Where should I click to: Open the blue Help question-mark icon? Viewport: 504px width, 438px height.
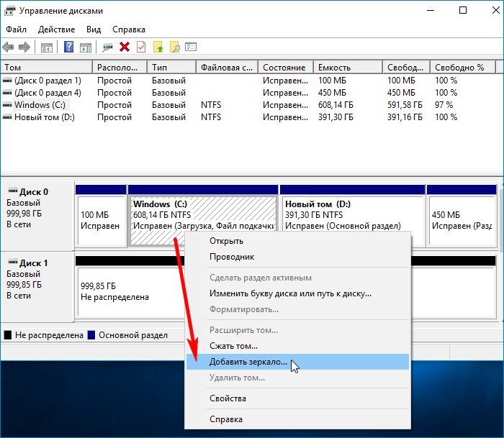tap(68, 47)
